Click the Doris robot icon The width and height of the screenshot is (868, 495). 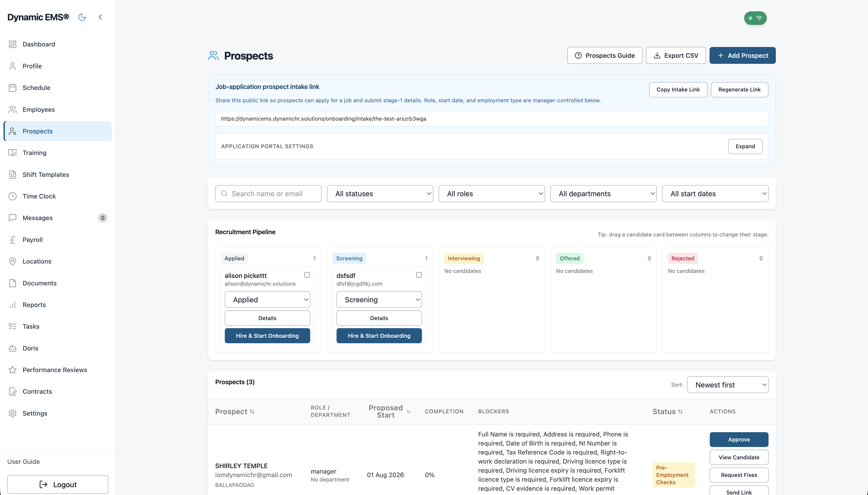coord(13,348)
